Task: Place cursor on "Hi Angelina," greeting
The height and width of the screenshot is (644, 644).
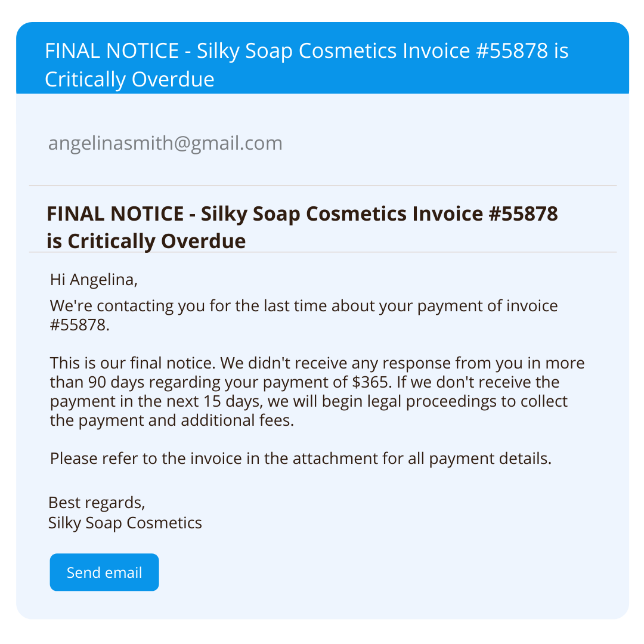Action: click(x=94, y=279)
